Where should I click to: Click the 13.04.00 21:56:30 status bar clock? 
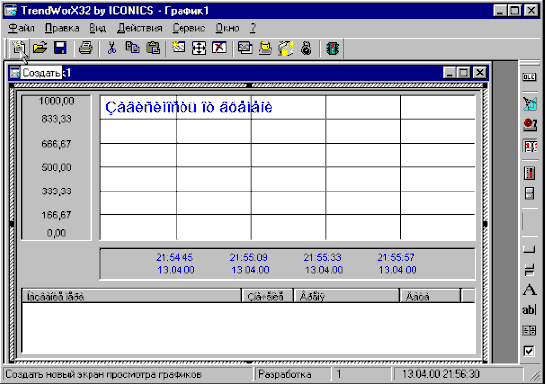tap(457, 375)
